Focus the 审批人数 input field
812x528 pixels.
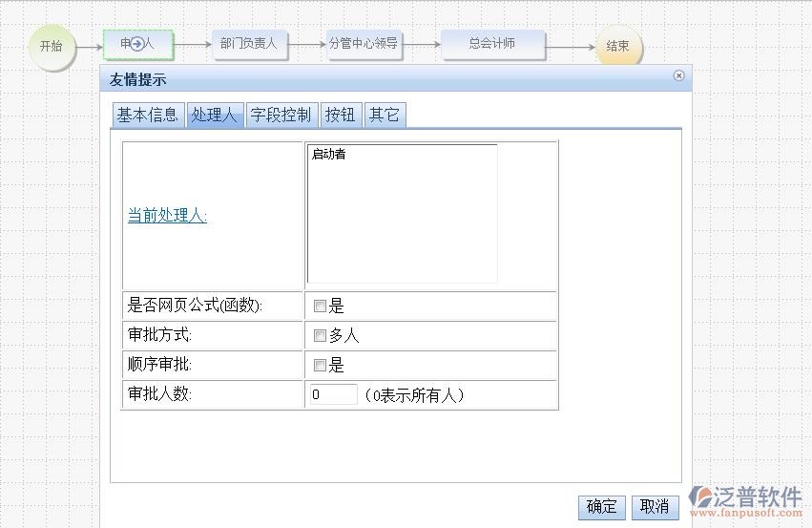[333, 394]
